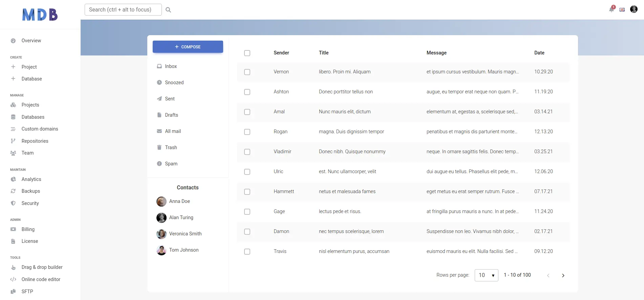This screenshot has height=300, width=644.
Task: Click the search magnifier icon
Action: (168, 10)
